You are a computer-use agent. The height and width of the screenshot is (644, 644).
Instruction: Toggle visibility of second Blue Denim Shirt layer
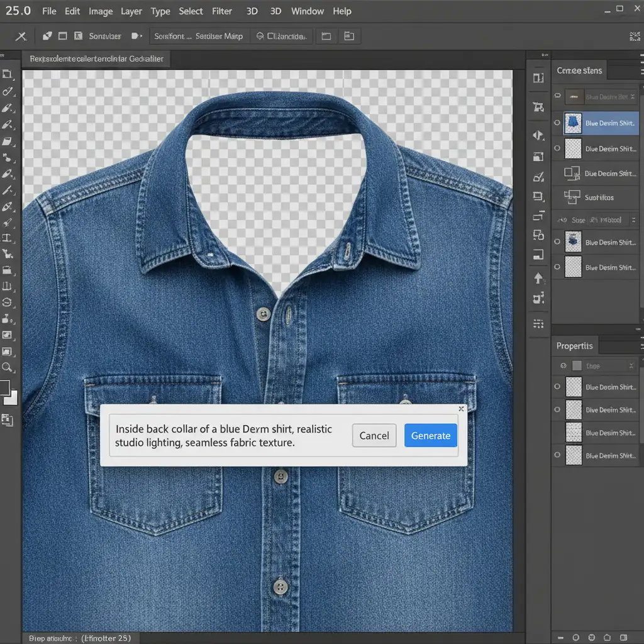(x=557, y=149)
